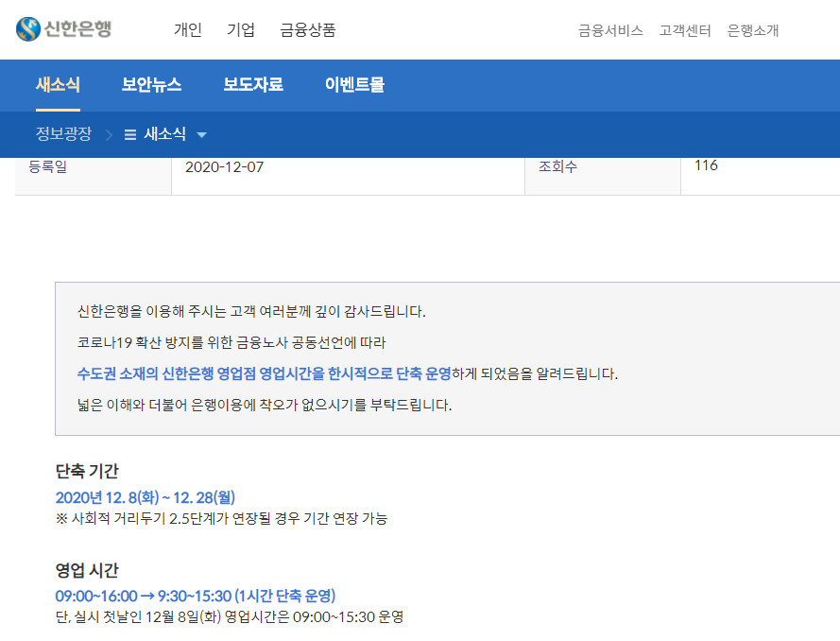Click the 영업 시간 heading
This screenshot has height=641, width=840.
87,570
